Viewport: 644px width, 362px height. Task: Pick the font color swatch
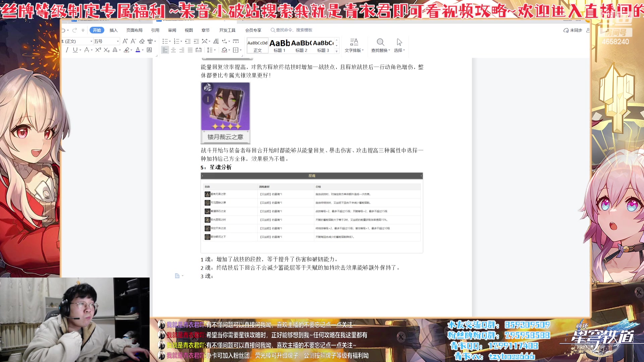click(x=138, y=50)
